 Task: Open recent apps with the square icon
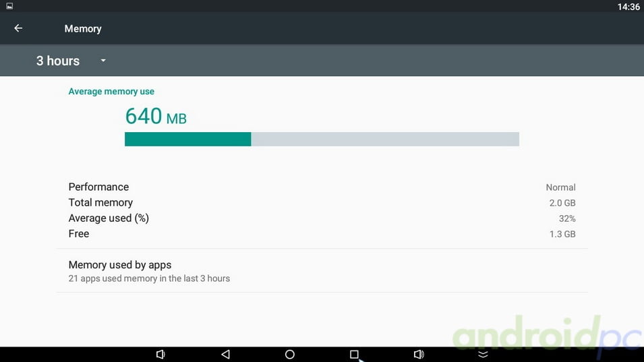click(x=354, y=354)
